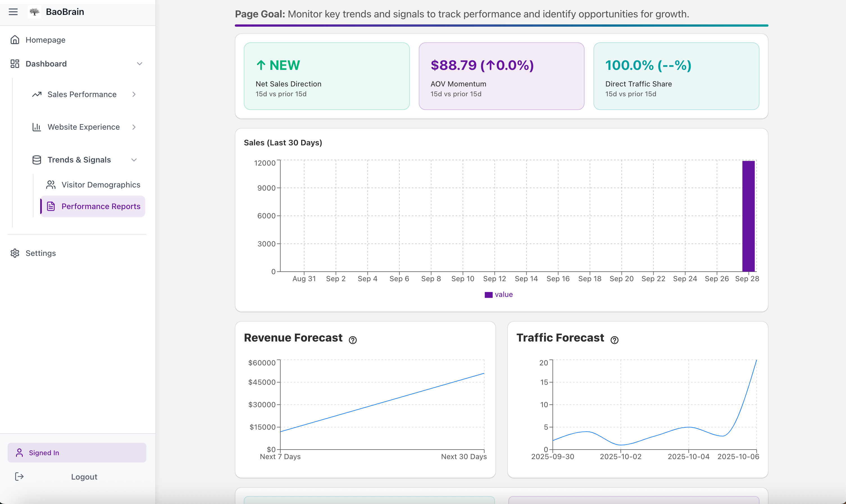Click the Logout arrow icon
846x504 pixels.
(19, 476)
